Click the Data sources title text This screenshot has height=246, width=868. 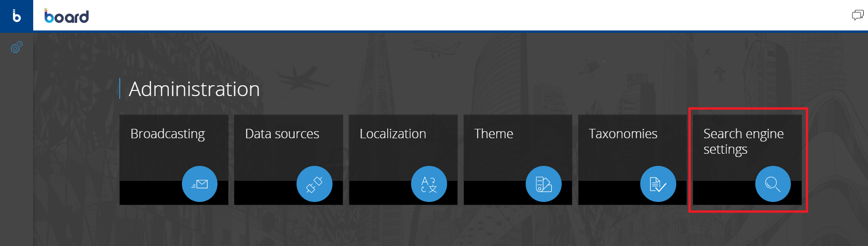(x=282, y=134)
